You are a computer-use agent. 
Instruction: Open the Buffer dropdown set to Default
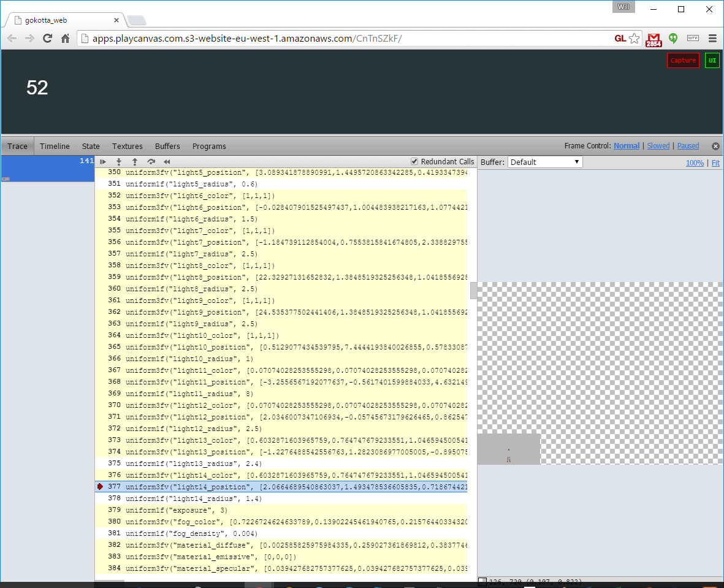click(544, 162)
